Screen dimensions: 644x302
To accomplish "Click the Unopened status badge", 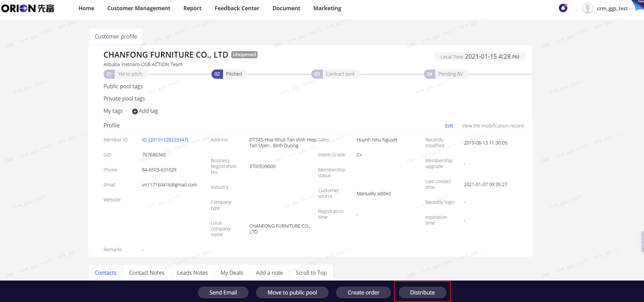I will tap(245, 55).
